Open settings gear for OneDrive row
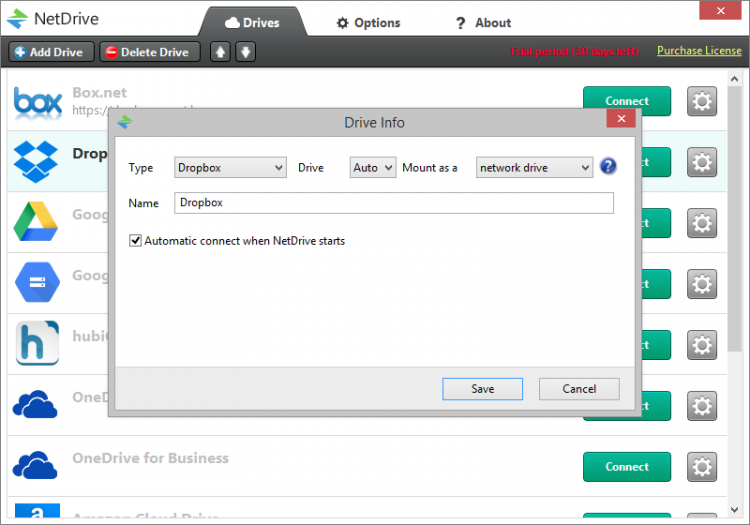This screenshot has width=750, height=525. coord(702,406)
